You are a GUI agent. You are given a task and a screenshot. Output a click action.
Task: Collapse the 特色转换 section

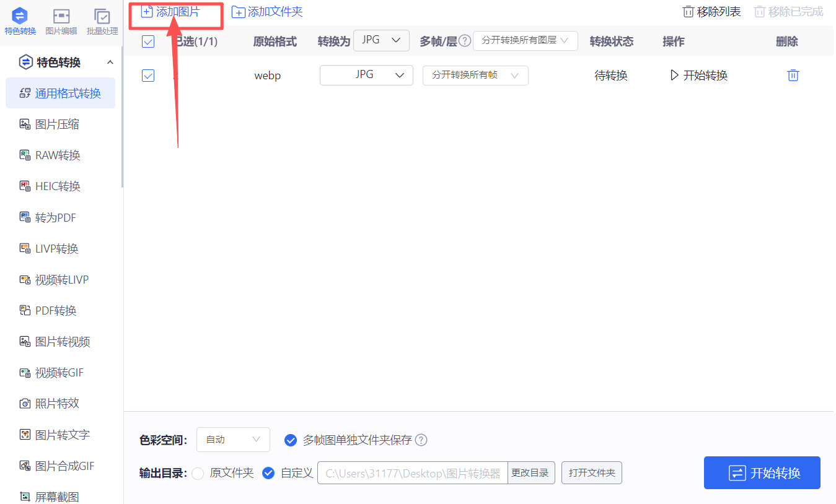point(110,61)
